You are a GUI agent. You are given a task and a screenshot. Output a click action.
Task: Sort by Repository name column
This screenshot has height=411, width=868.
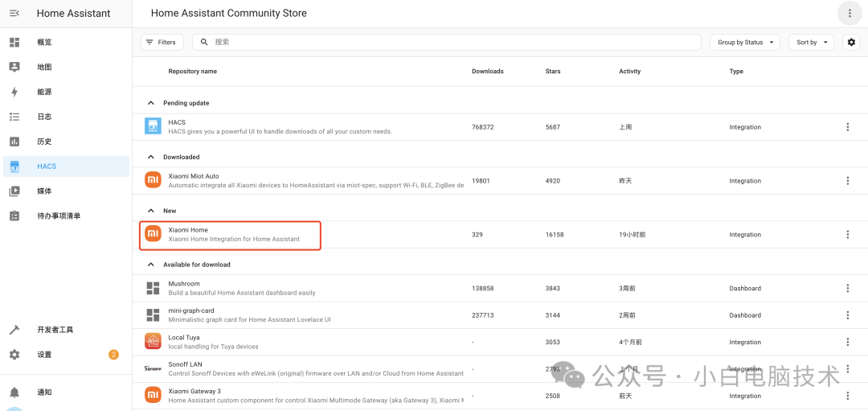(193, 72)
